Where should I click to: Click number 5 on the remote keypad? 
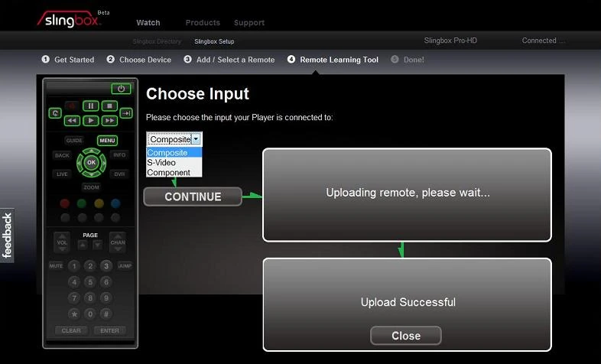(x=90, y=282)
